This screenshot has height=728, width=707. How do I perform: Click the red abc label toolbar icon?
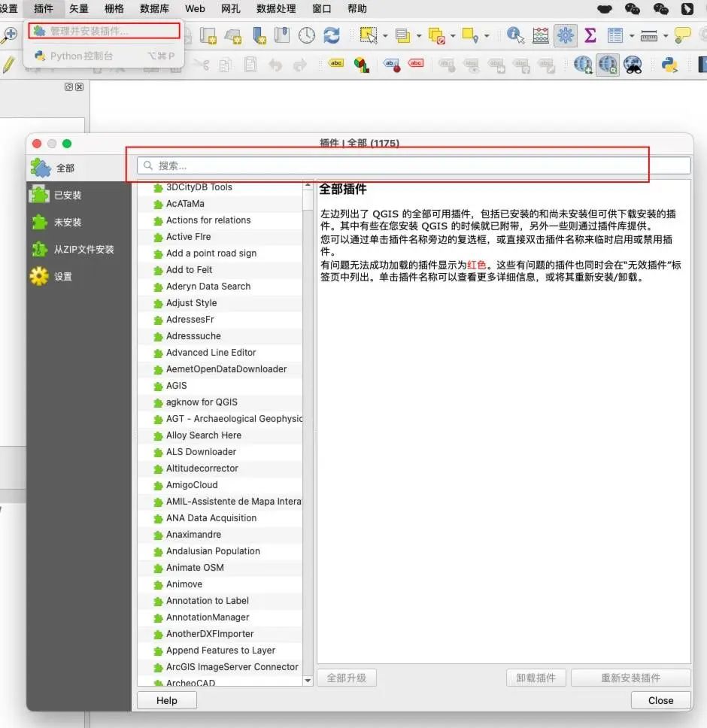point(415,63)
